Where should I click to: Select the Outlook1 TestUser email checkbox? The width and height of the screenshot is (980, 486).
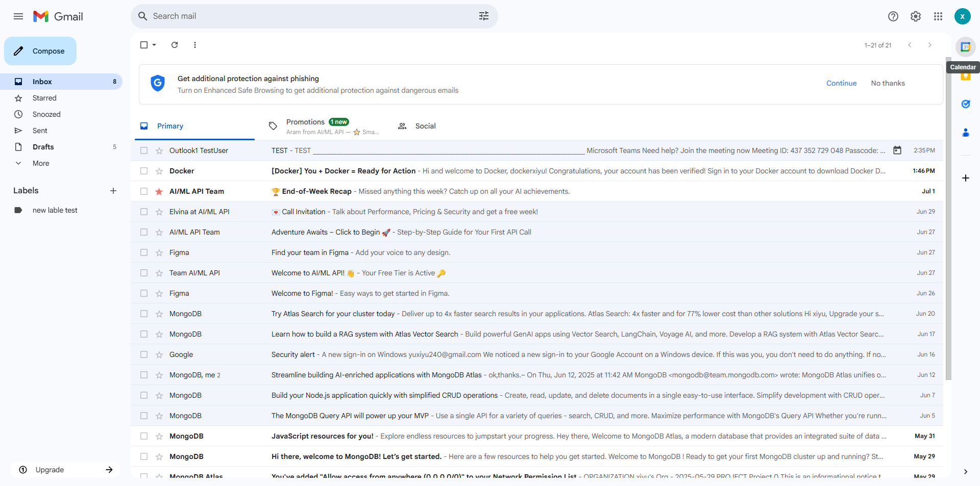coord(144,150)
